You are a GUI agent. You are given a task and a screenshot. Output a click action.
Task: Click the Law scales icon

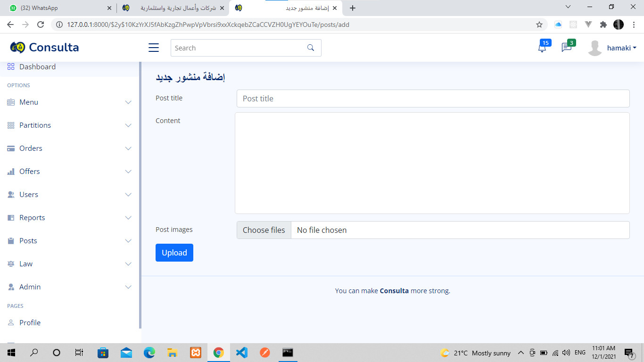click(11, 264)
